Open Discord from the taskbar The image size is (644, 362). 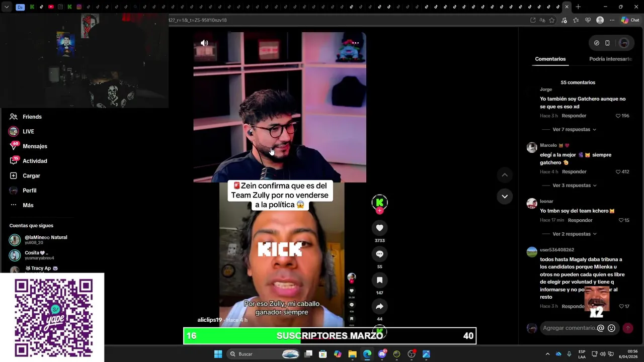click(x=382, y=354)
